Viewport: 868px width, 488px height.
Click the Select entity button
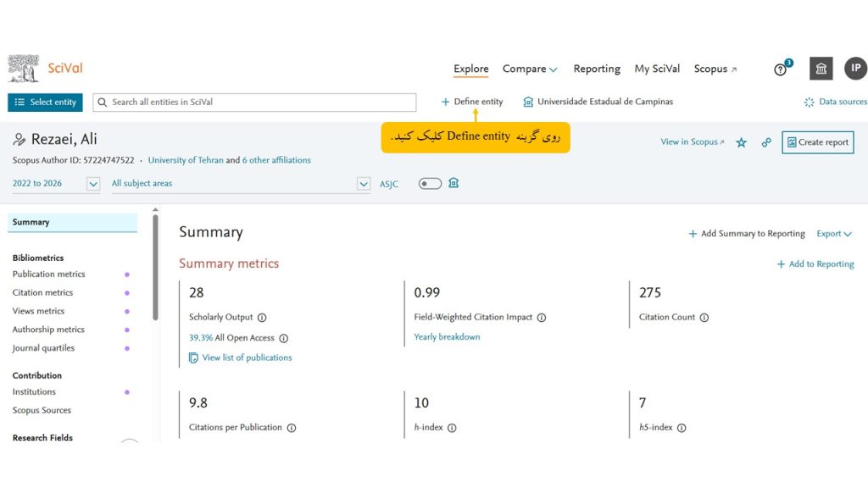46,103
